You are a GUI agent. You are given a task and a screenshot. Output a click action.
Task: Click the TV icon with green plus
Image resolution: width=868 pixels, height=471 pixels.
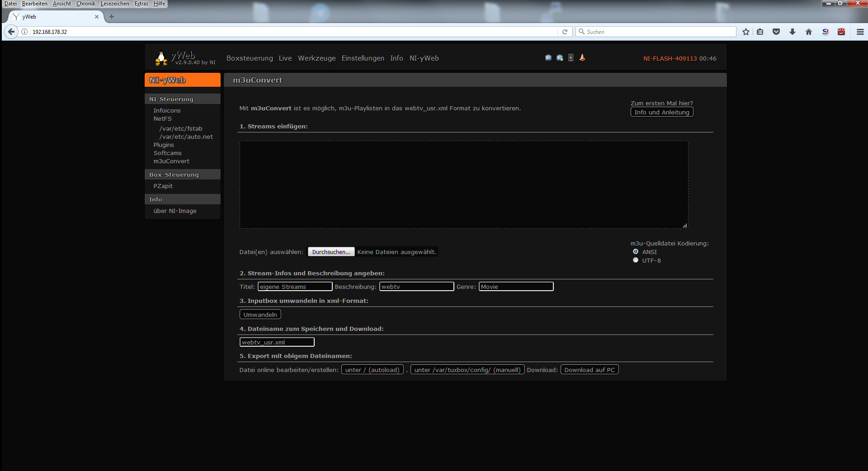[560, 57]
